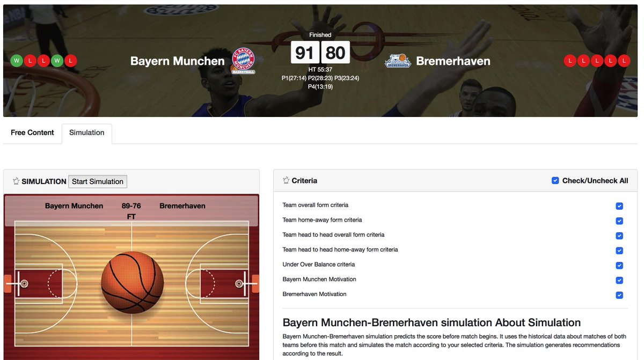Click the Bremerhaven team logo
This screenshot has height=360, width=644.
click(x=398, y=61)
